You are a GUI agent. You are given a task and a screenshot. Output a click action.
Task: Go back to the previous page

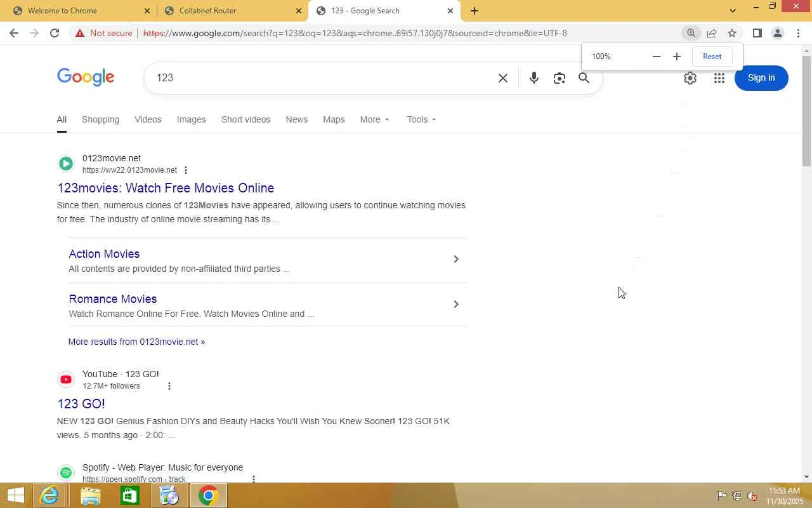(x=14, y=33)
